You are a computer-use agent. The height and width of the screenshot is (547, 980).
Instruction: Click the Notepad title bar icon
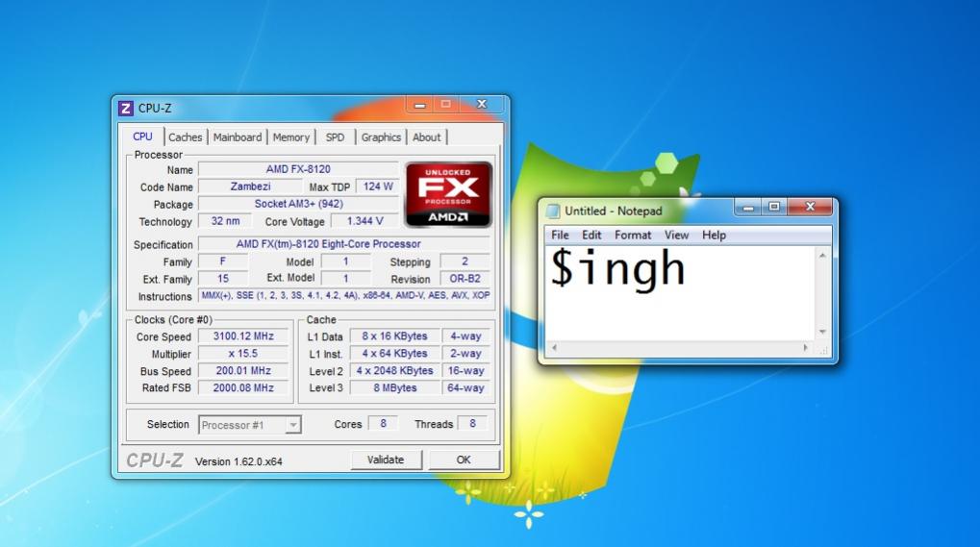click(x=552, y=211)
